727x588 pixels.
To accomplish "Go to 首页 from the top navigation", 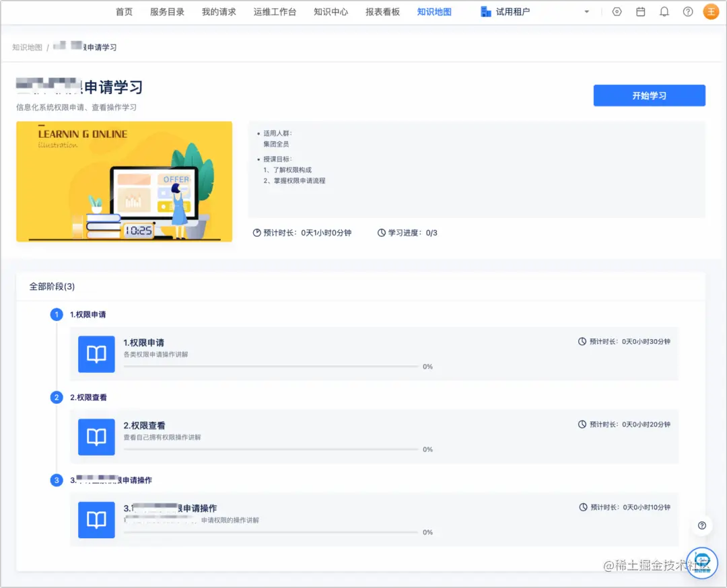I will (x=124, y=11).
